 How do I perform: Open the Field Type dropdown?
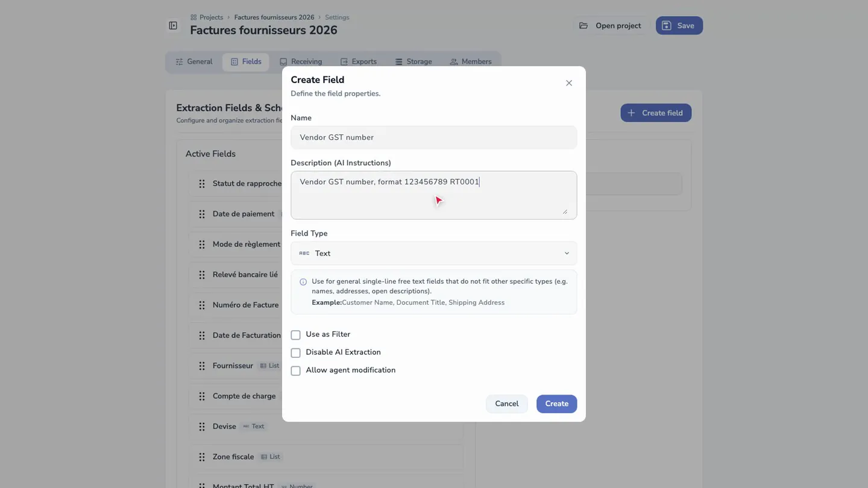[x=434, y=254]
